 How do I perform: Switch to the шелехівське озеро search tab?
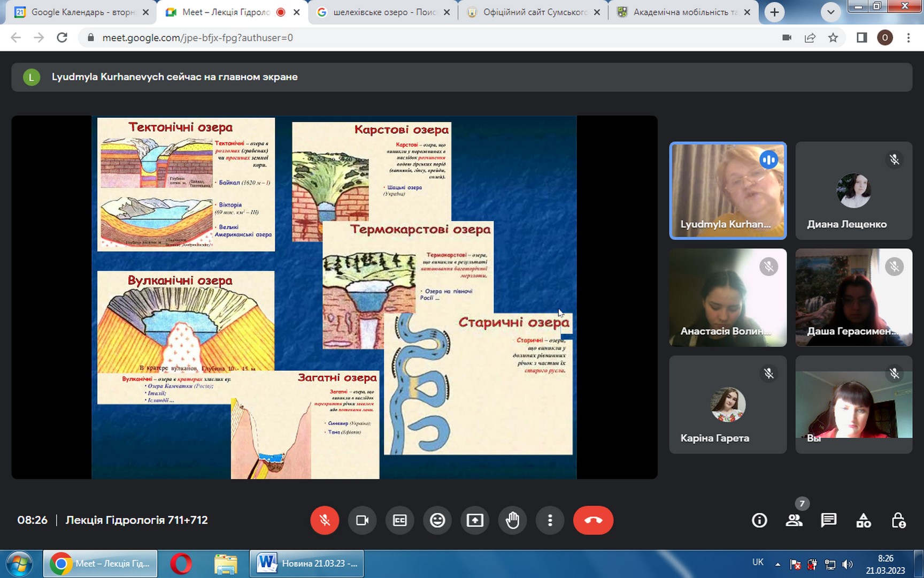click(x=382, y=12)
